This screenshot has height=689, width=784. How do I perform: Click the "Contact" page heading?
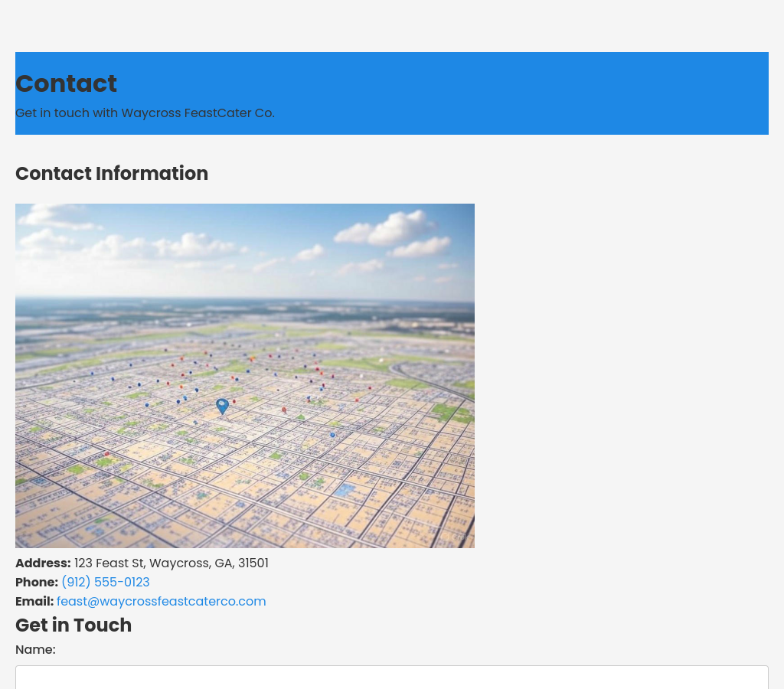[x=66, y=83]
